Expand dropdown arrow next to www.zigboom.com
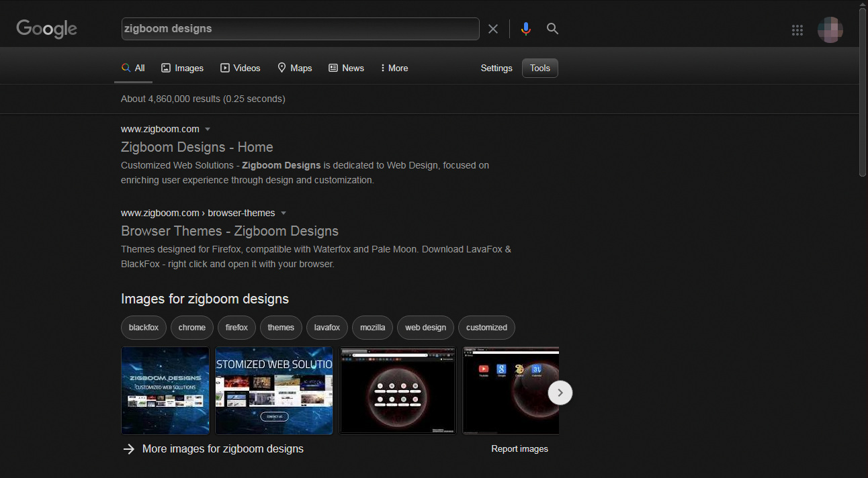Screen dimensions: 868x478 [208, 129]
